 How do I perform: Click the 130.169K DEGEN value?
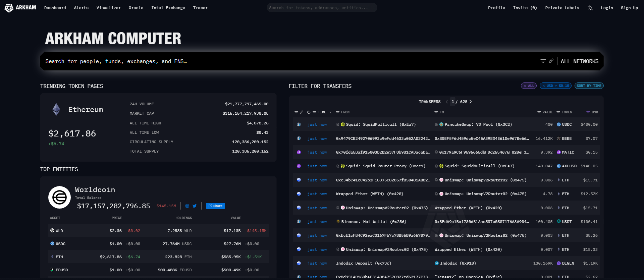coord(543,263)
